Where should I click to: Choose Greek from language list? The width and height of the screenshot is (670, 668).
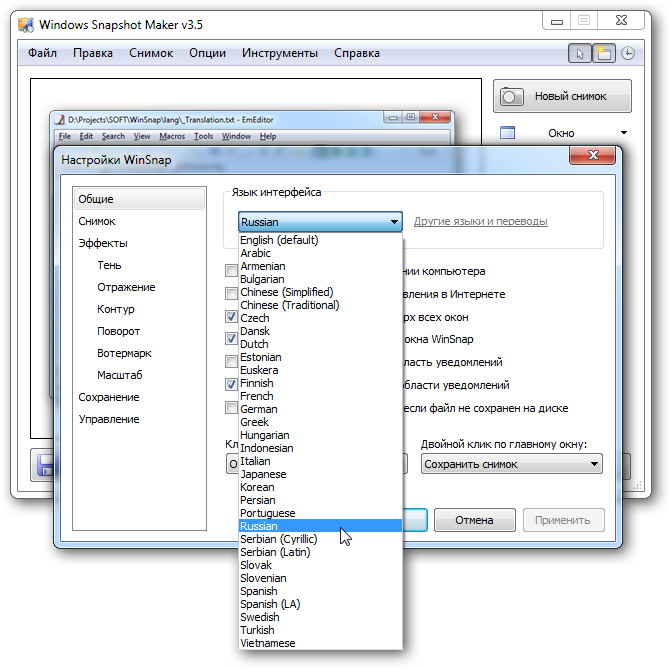pyautogui.click(x=320, y=422)
